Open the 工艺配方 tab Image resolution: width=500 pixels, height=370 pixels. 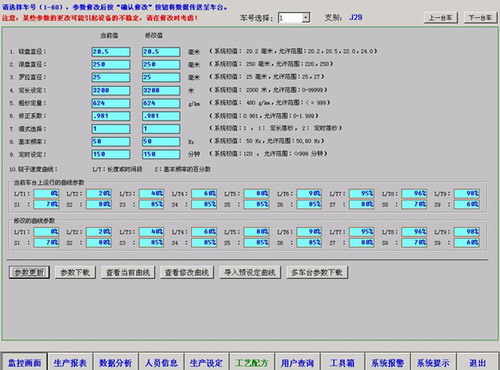click(x=252, y=362)
